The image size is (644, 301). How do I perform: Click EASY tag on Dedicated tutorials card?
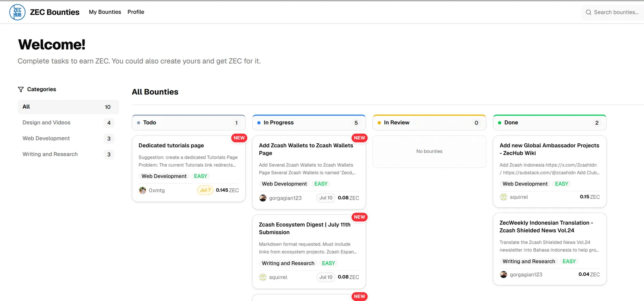pos(200,176)
